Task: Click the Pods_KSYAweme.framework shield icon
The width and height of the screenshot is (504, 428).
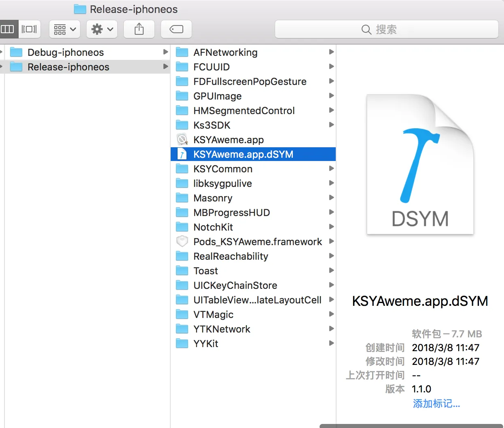Action: [x=182, y=242]
